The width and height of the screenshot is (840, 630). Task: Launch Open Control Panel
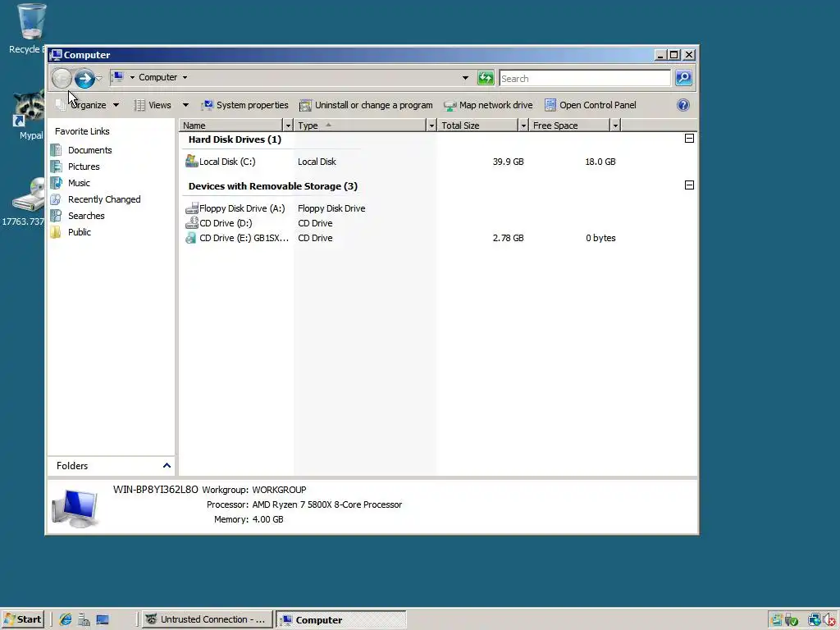click(x=591, y=105)
